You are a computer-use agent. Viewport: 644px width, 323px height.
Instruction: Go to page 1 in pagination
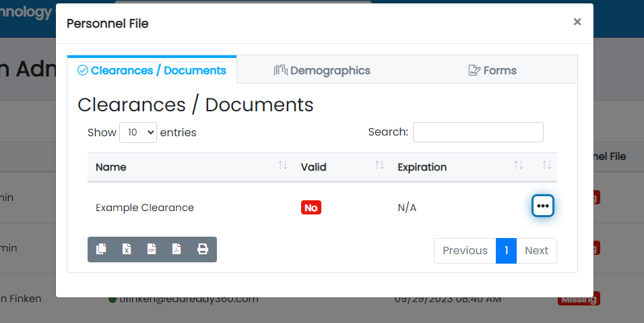coord(506,250)
